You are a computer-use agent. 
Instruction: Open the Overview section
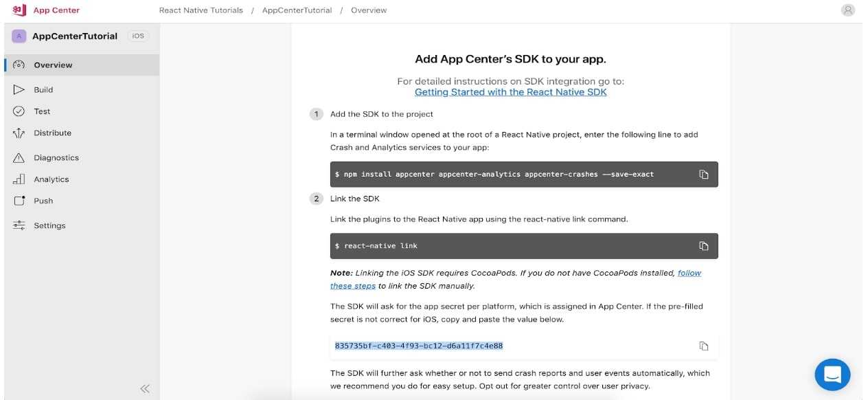point(82,65)
